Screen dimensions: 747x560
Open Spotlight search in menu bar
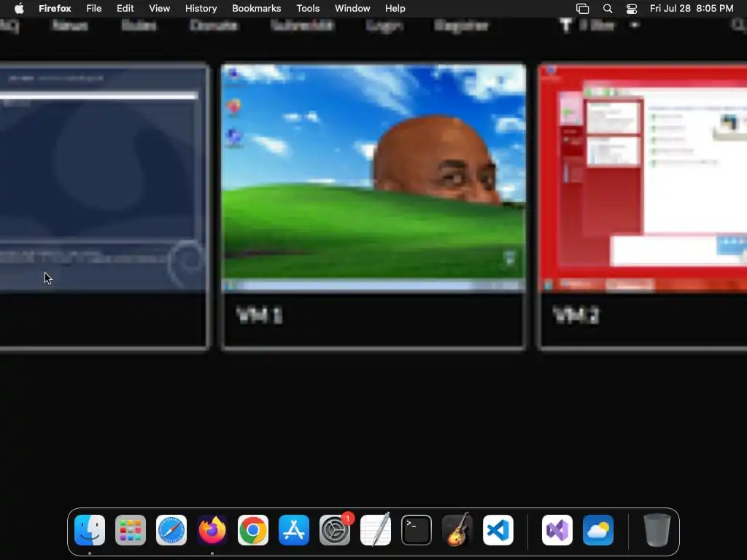(x=608, y=9)
